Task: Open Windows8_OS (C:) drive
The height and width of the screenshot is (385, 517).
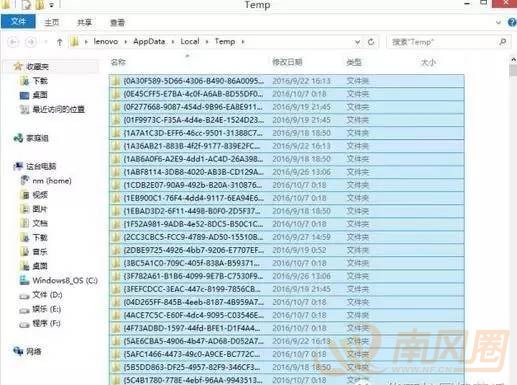Action: tap(59, 280)
